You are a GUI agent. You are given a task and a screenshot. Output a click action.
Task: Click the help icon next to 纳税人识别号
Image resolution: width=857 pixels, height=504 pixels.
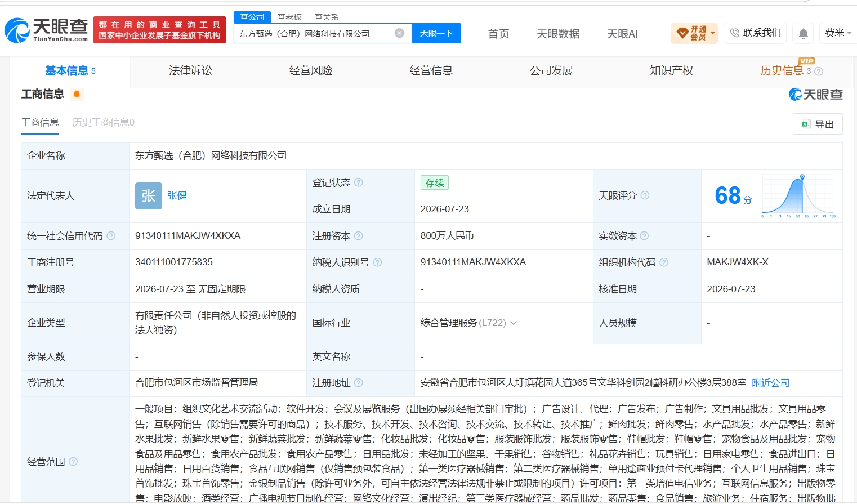click(x=378, y=262)
